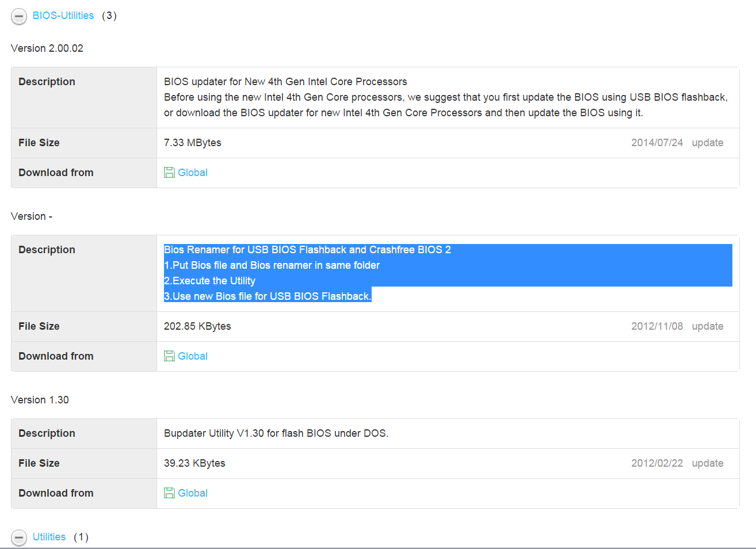Click the 'Version -' heading

pos(32,216)
